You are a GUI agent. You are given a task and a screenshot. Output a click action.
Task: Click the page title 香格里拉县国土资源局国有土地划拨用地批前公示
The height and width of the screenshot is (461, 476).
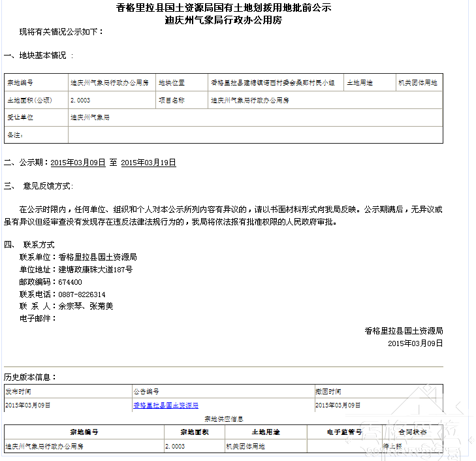tap(224, 8)
